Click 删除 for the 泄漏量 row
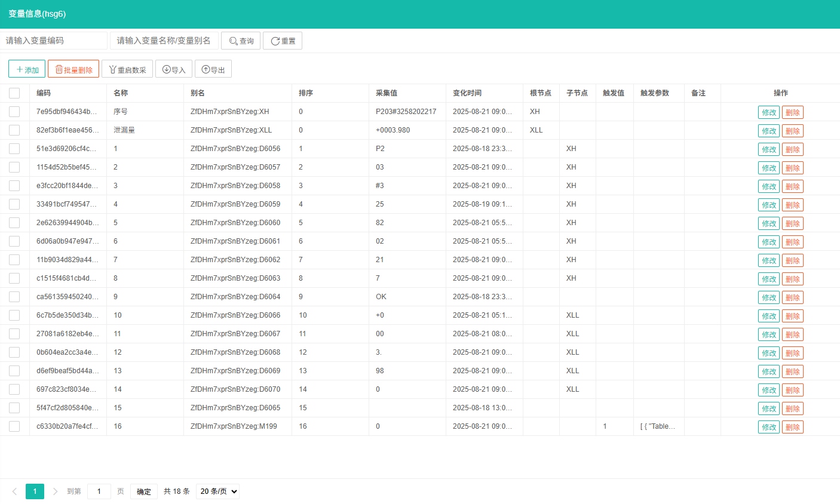This screenshot has height=504, width=840. [x=793, y=131]
